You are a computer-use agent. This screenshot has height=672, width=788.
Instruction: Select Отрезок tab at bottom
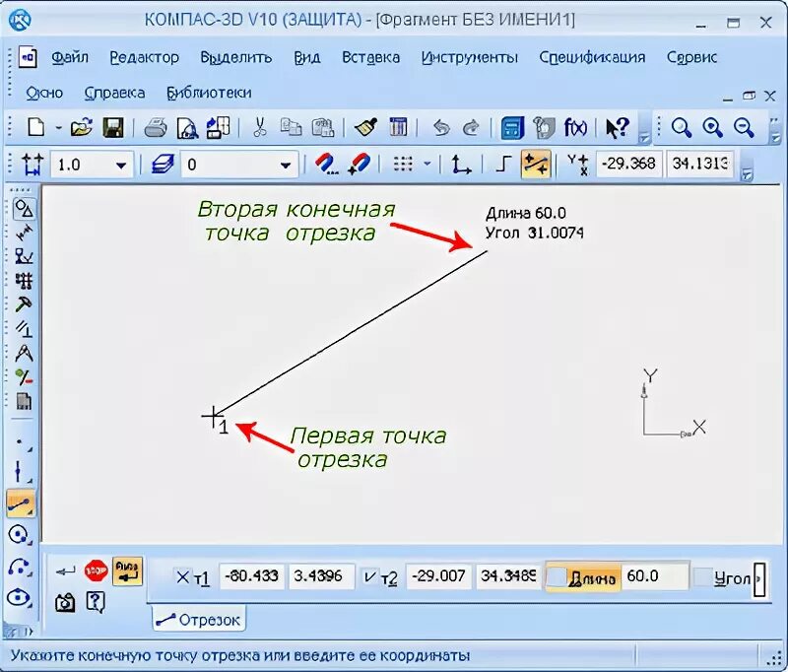pos(199,620)
